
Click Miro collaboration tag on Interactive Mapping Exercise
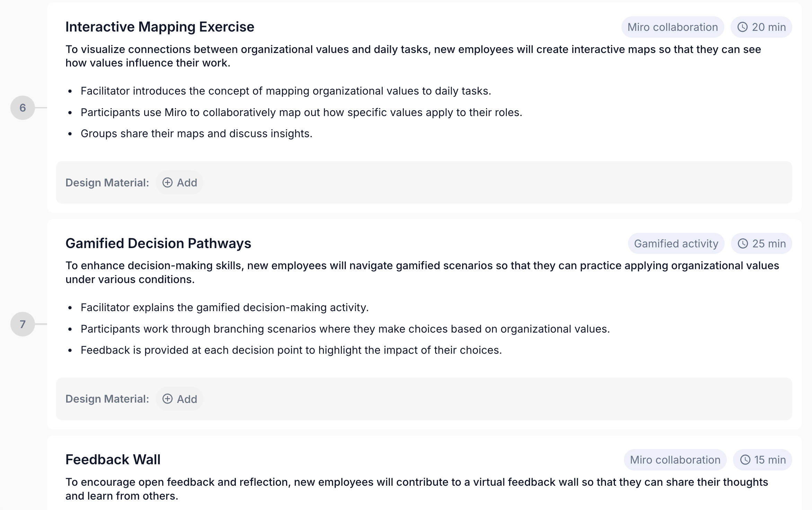pos(673,27)
